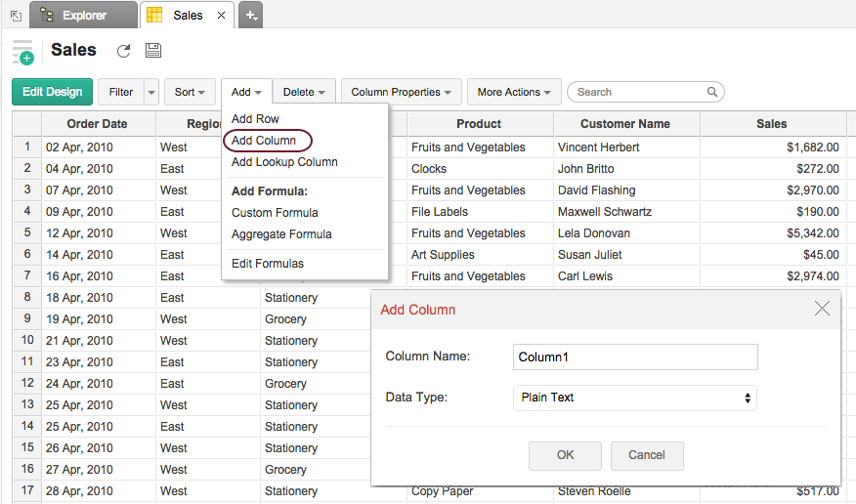Viewport: 856px width, 504px height.
Task: Switch to the Explorer tab
Action: tap(83, 16)
